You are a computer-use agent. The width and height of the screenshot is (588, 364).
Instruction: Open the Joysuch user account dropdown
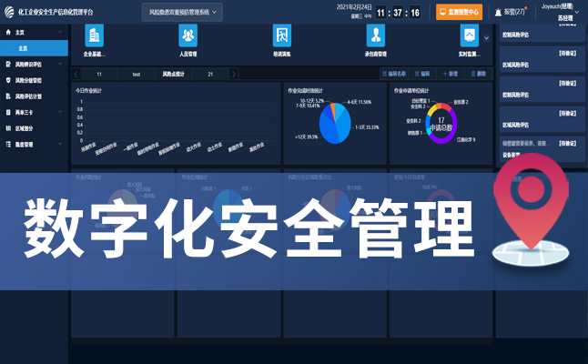click(561, 12)
